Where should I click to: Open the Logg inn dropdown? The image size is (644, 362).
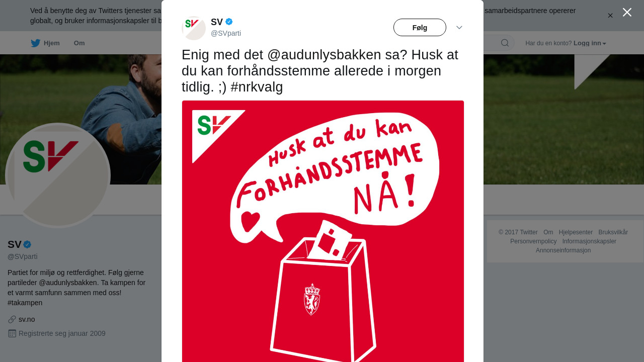[590, 43]
